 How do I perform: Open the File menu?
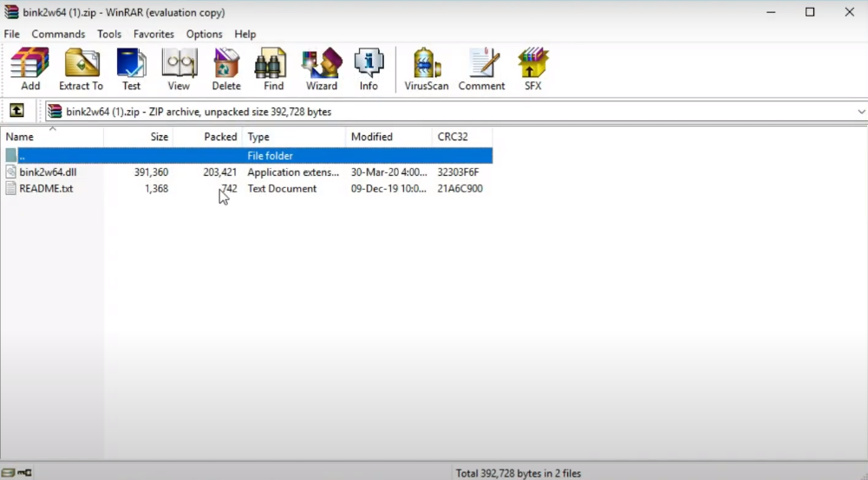click(x=11, y=35)
